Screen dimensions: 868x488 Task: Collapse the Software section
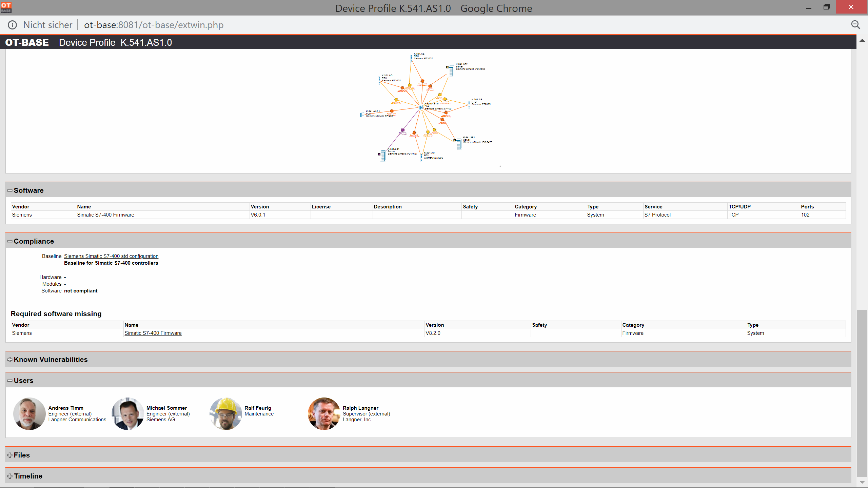point(10,190)
